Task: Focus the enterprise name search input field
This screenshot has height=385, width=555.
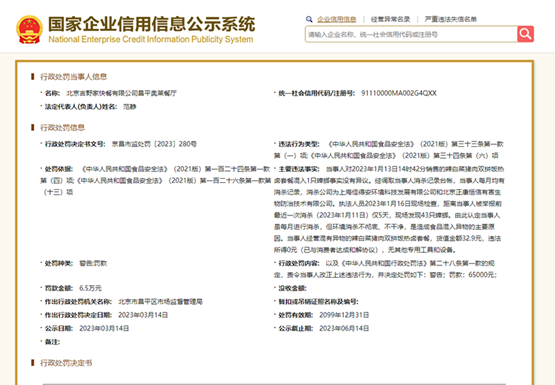Action: click(411, 34)
